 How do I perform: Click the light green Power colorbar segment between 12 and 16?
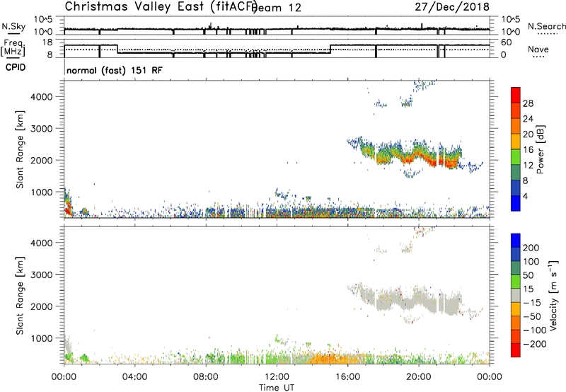tap(516, 156)
